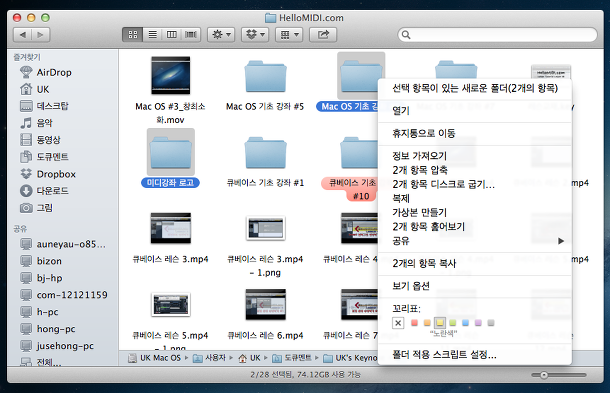
Task: Open the gear action menu
Action: pos(221,35)
